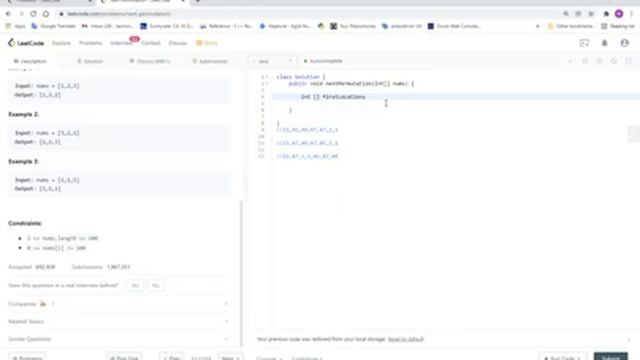Answer No to the interview question
Screen dimensions: 640x360
(x=156, y=285)
